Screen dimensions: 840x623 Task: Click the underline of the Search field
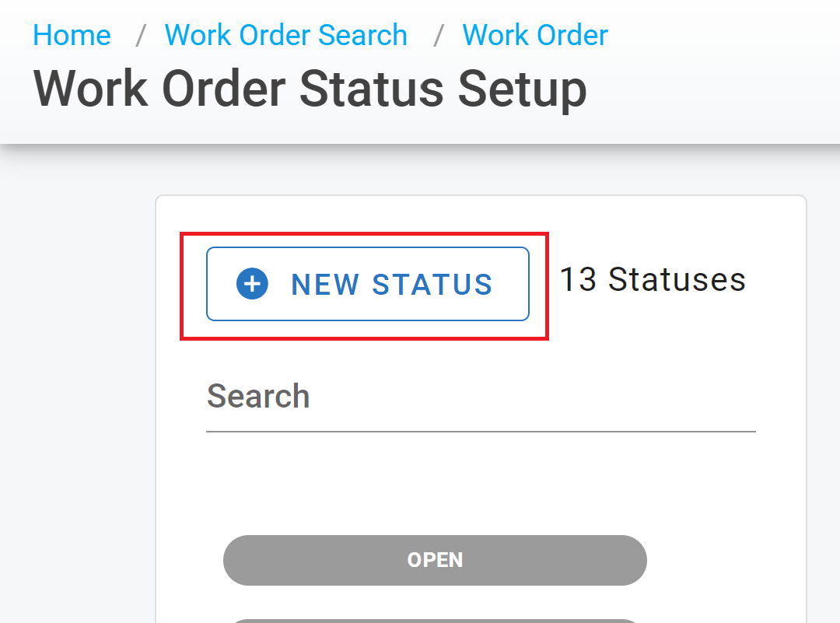[x=481, y=431]
